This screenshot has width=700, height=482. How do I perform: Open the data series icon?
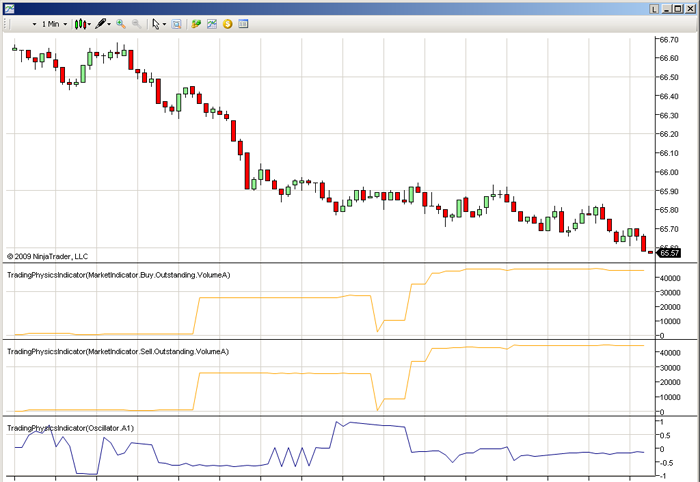[197, 23]
